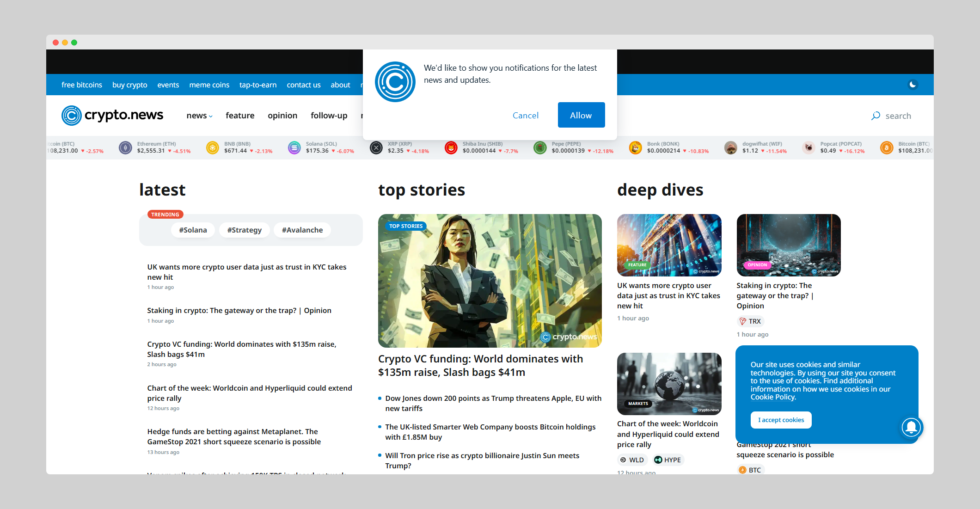This screenshot has width=980, height=509.
Task: Select the #Avalanche trending tag
Action: 302,230
